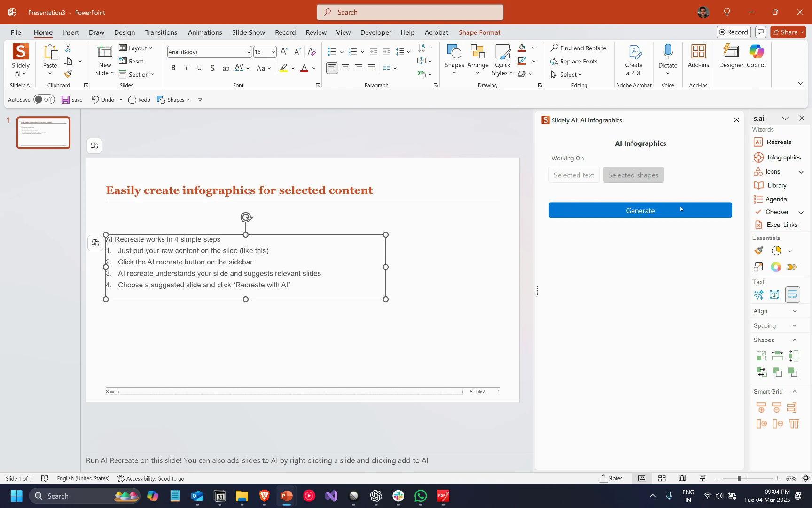The image size is (812, 508).
Task: Expand the Align section
Action: (795, 311)
